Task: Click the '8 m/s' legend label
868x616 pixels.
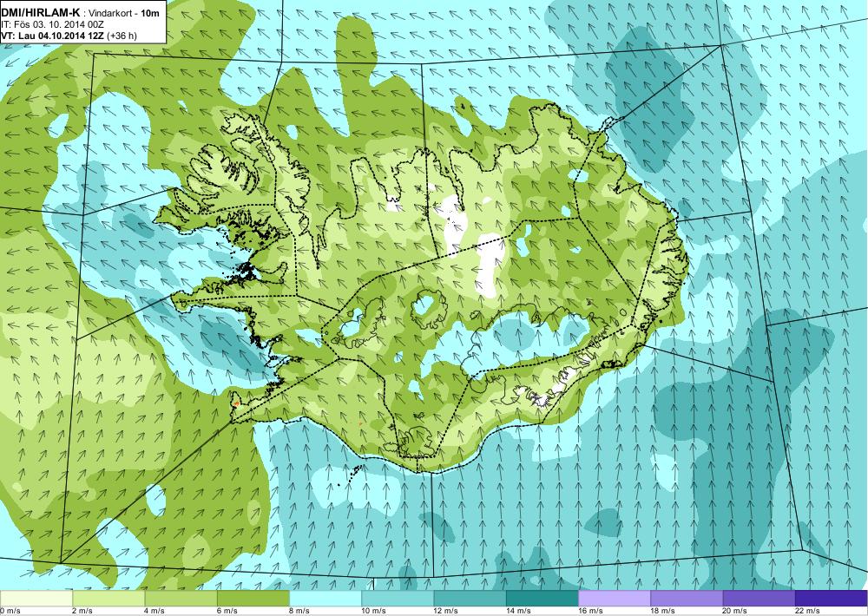Action: pyautogui.click(x=299, y=611)
